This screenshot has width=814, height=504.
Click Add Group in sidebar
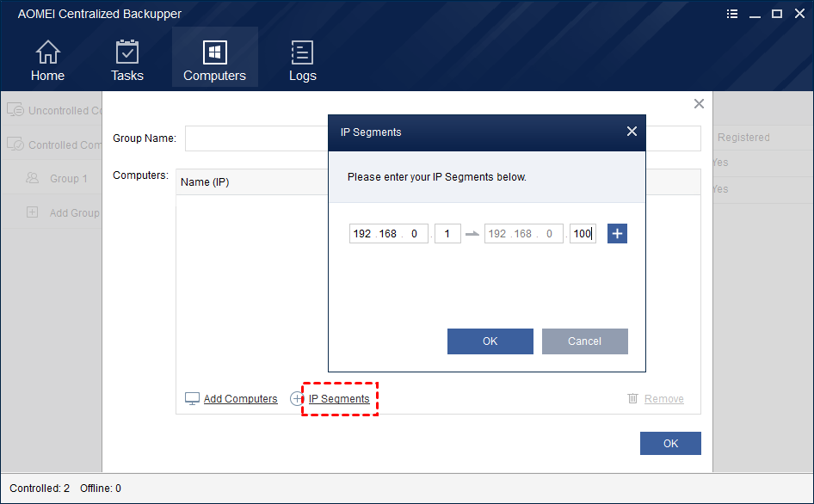tap(52, 212)
